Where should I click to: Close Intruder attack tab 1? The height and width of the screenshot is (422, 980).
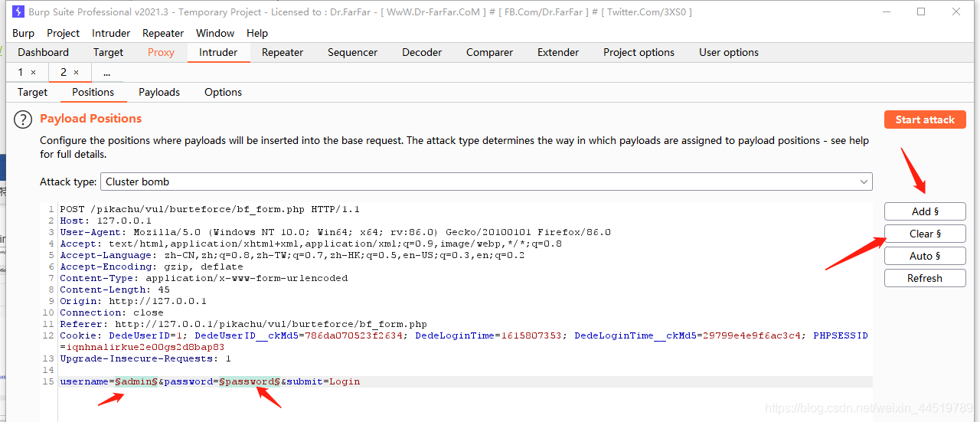[x=33, y=72]
